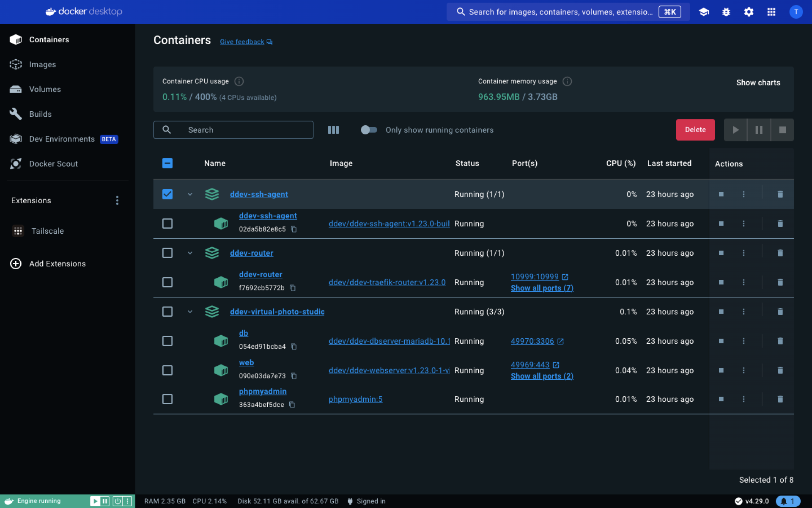Check the ddev-router stack checkbox

tap(167, 253)
